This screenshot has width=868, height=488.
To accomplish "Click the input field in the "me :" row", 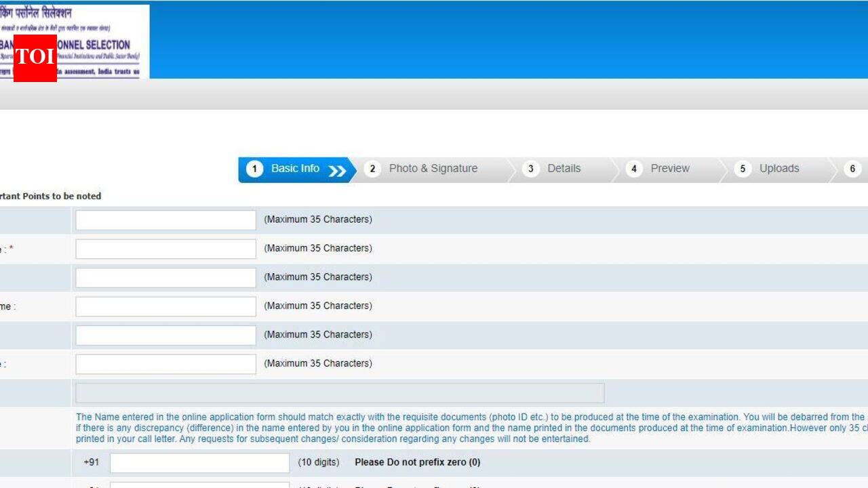I will [165, 306].
